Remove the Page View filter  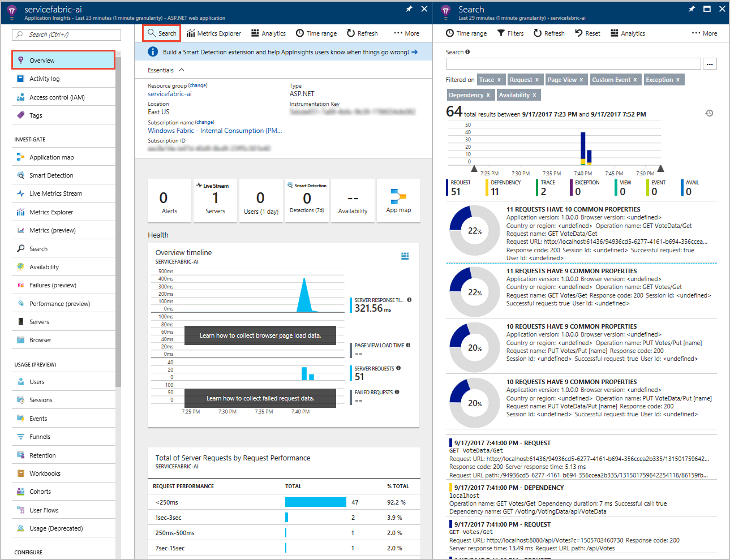pos(581,80)
